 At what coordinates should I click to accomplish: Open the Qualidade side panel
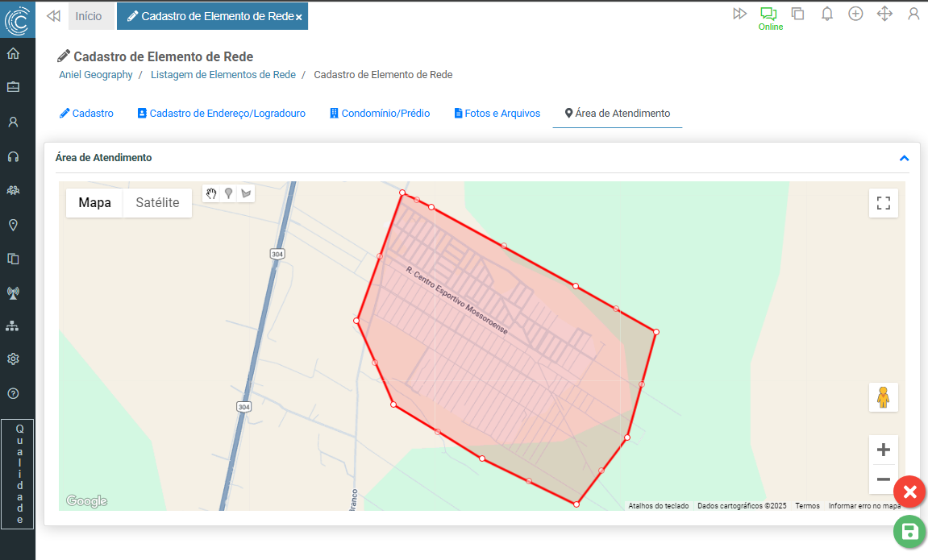(x=18, y=475)
